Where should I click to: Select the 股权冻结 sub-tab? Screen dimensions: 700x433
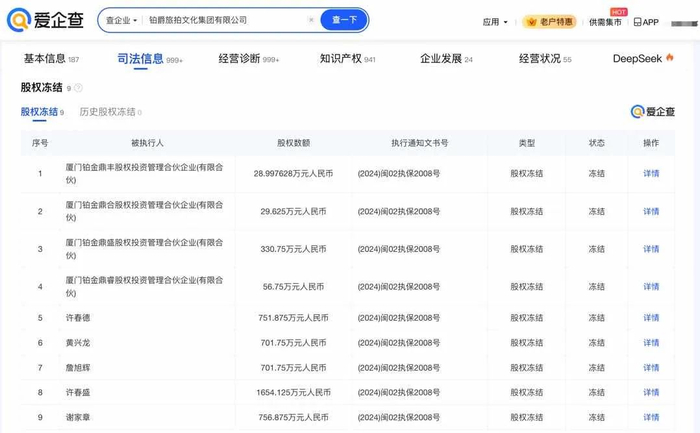[x=42, y=112]
